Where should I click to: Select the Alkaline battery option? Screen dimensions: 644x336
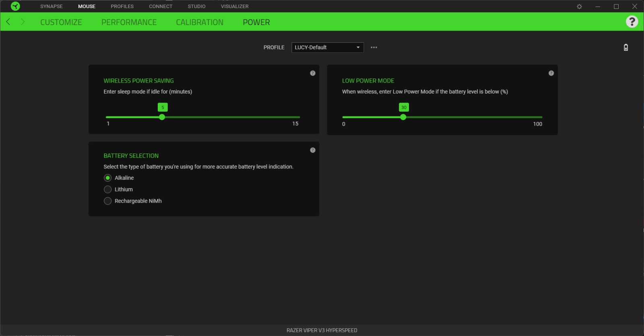pos(107,178)
